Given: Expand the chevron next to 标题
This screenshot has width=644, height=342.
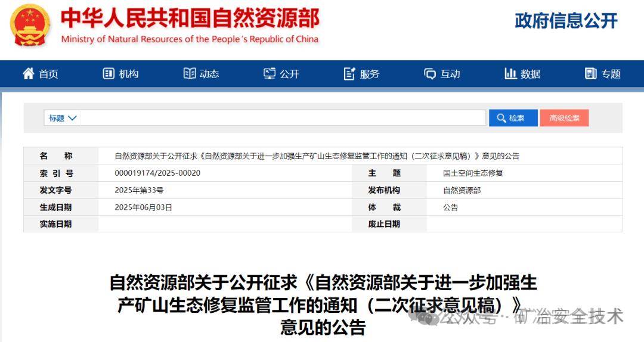Looking at the screenshot, I should (72, 118).
